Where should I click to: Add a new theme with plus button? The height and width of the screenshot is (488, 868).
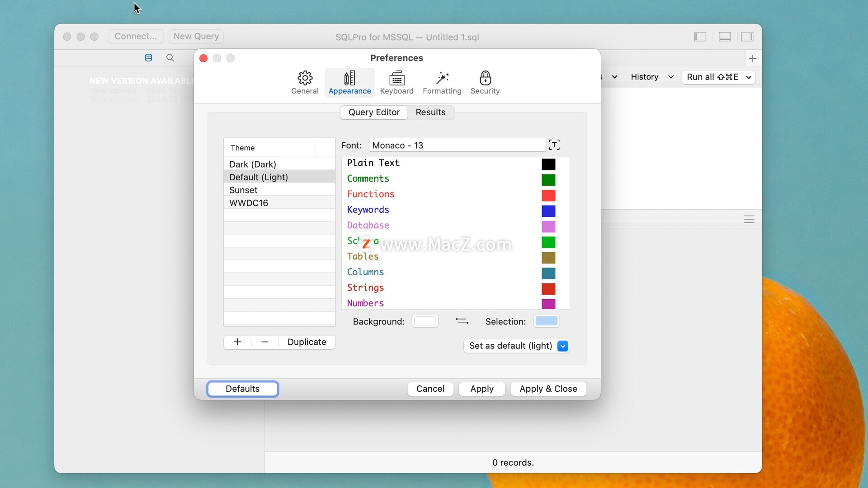(x=237, y=342)
